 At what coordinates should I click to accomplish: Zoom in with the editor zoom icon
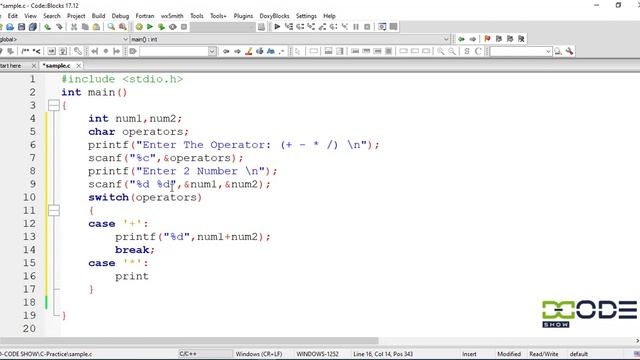[440, 51]
